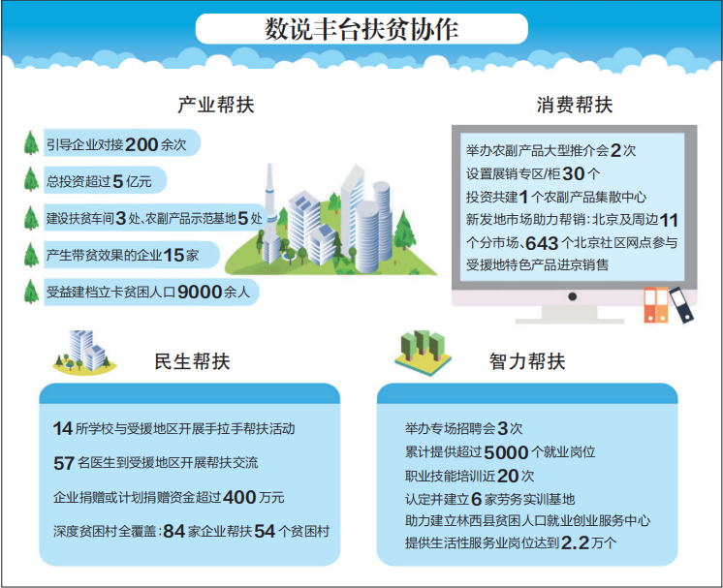Image resolution: width=723 pixels, height=588 pixels.
Task: Click the heading 产业帮扶
Action: click(216, 105)
